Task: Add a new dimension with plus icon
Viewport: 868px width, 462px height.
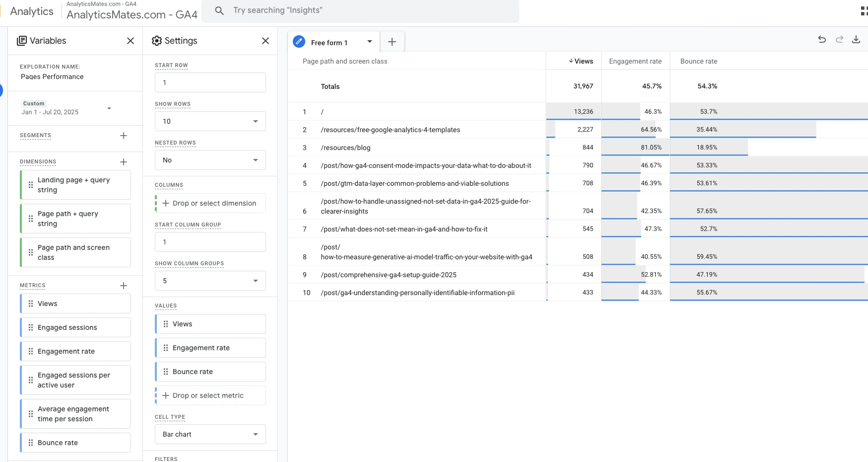Action: 124,162
